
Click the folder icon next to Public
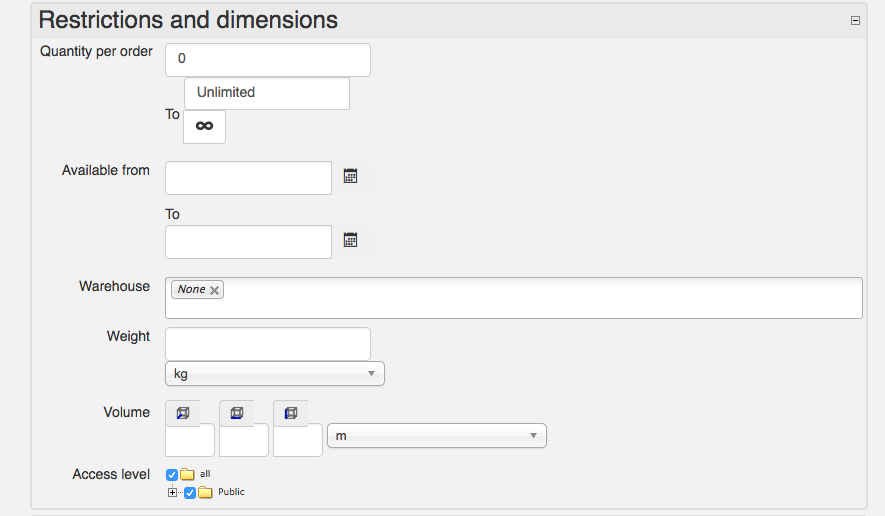tap(205, 492)
